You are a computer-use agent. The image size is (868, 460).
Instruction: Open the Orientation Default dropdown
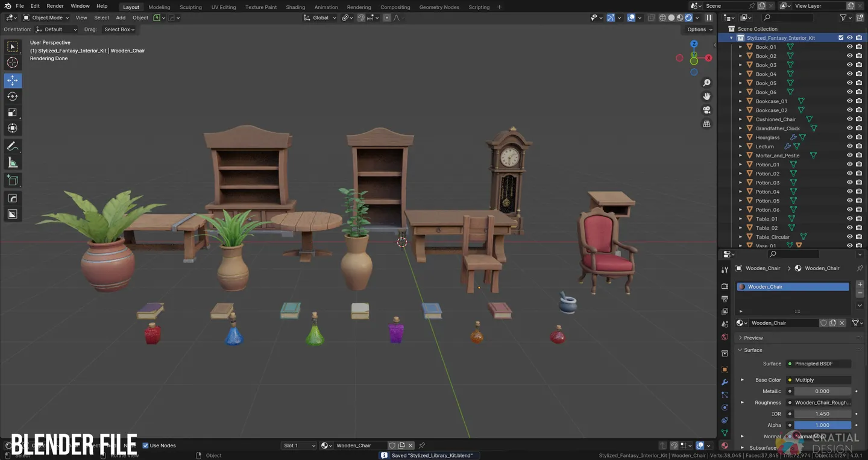(x=56, y=30)
